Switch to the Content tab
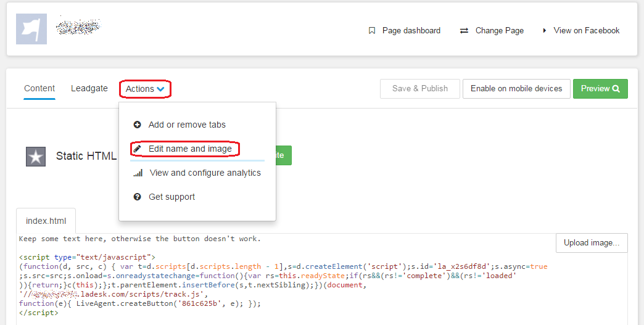644x325 pixels. coord(39,88)
